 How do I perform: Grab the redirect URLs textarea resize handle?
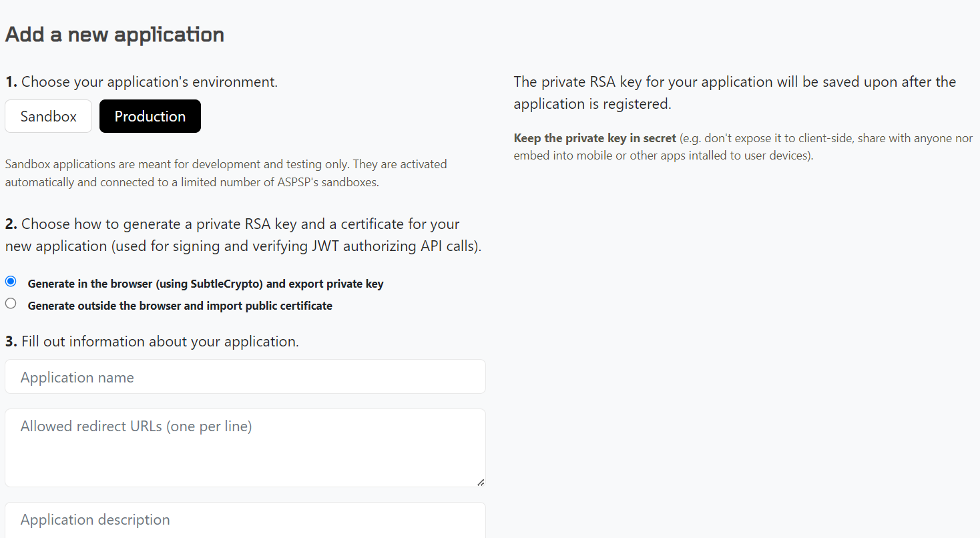click(x=481, y=482)
